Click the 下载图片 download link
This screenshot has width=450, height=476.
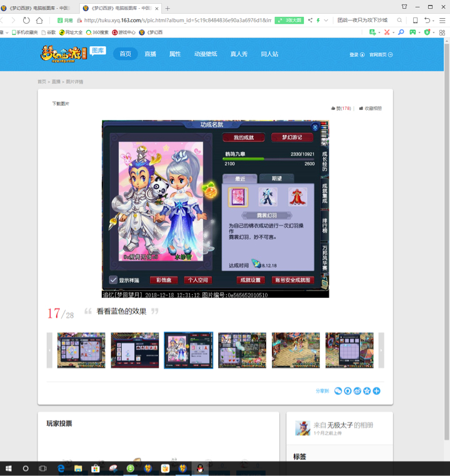tap(61, 104)
